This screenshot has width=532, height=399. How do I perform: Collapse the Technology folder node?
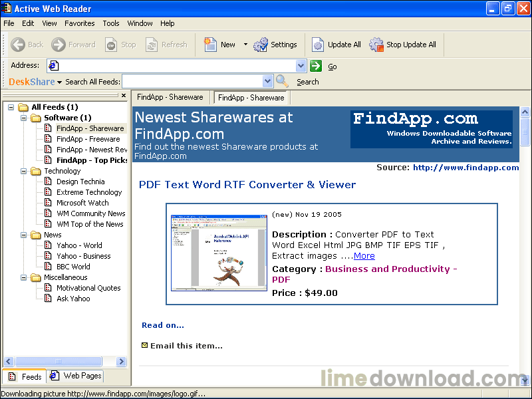(x=23, y=171)
